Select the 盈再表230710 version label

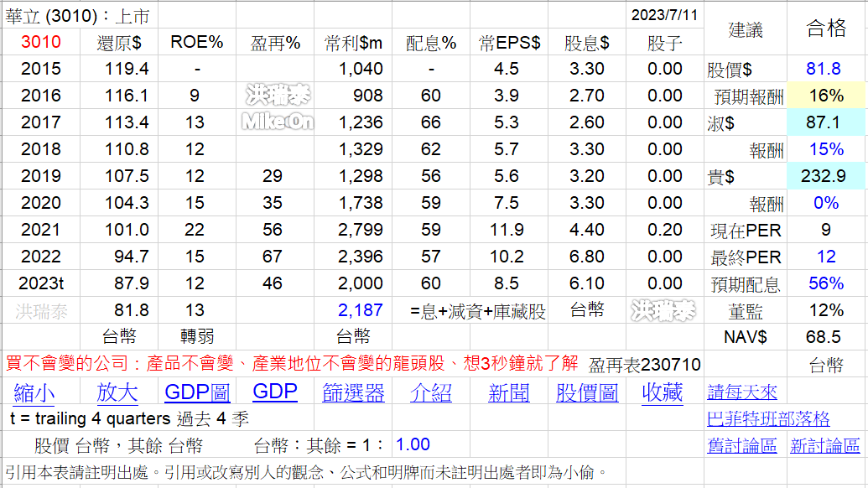pos(644,365)
